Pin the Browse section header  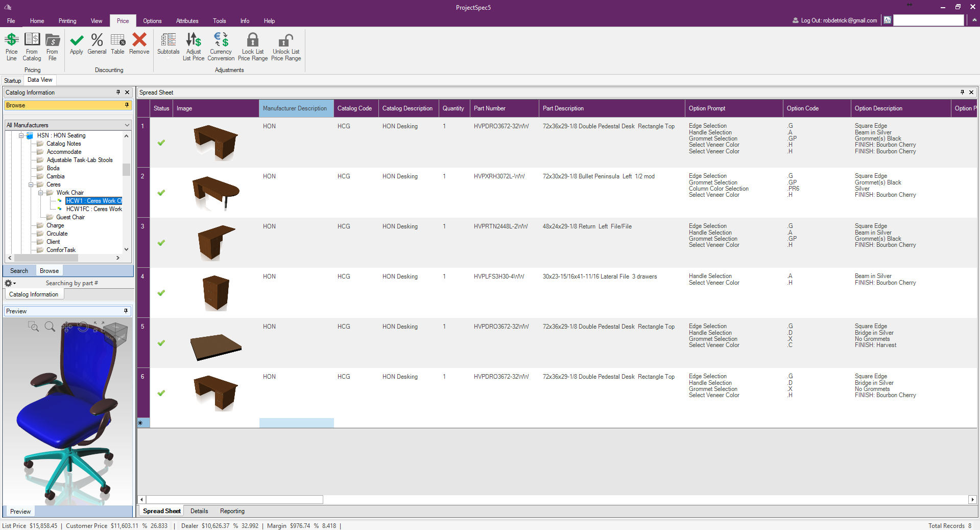point(127,105)
